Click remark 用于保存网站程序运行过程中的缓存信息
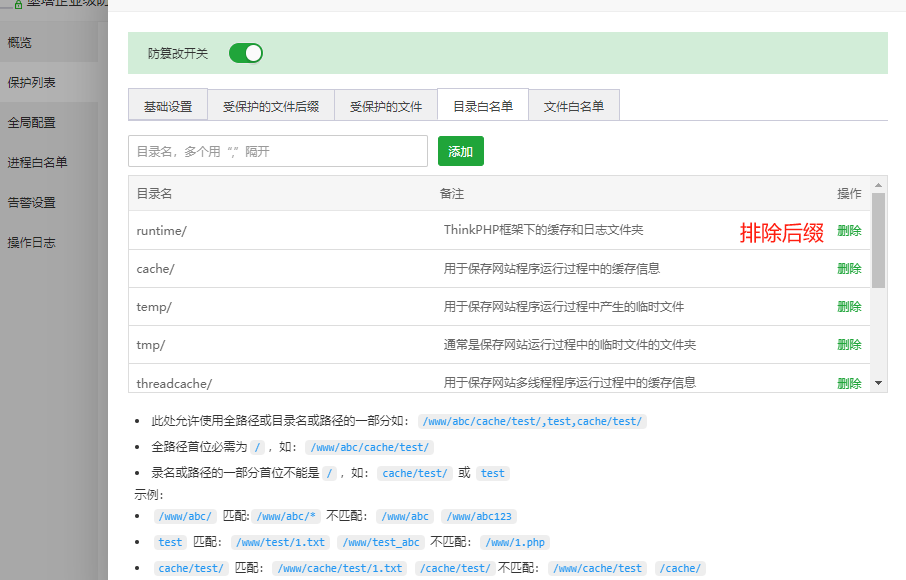 point(552,269)
